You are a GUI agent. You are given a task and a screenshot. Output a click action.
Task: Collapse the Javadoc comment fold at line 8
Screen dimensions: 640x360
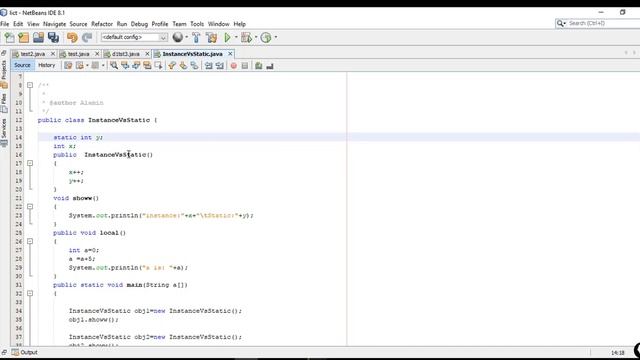(x=30, y=85)
